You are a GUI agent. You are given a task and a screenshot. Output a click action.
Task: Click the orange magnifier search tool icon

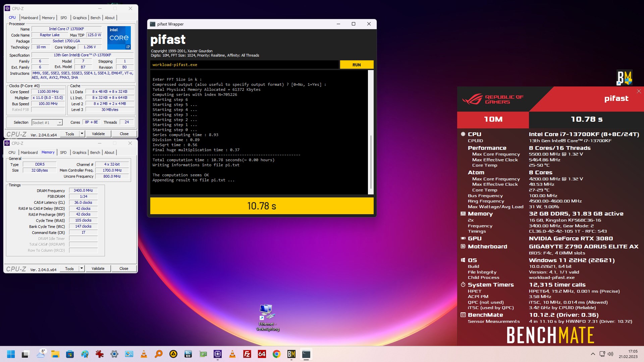click(158, 354)
